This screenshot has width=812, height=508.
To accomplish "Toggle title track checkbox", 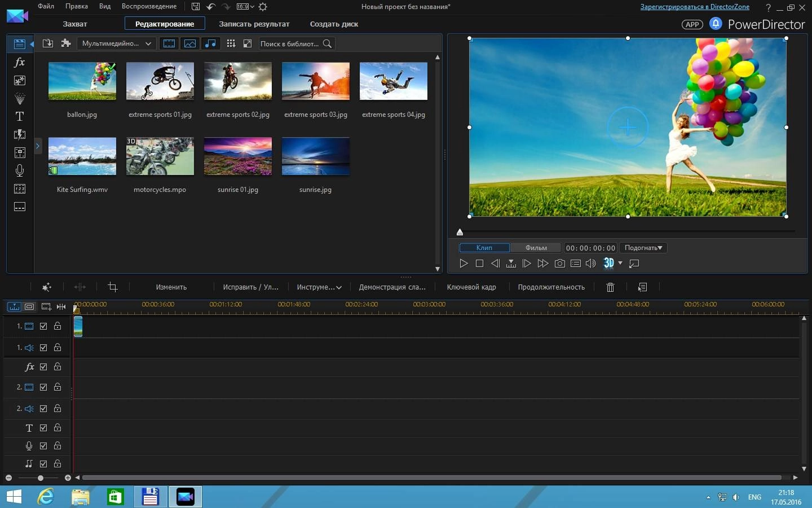I will 43,428.
